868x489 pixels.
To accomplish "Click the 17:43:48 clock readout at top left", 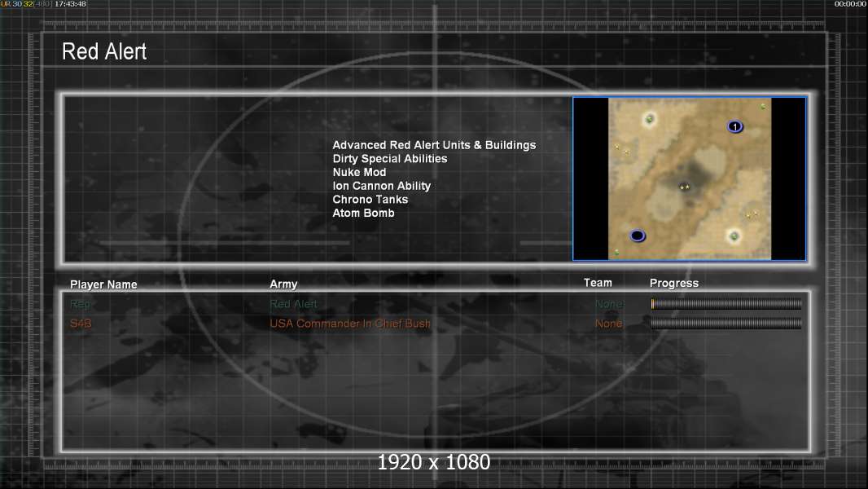I will (x=70, y=4).
